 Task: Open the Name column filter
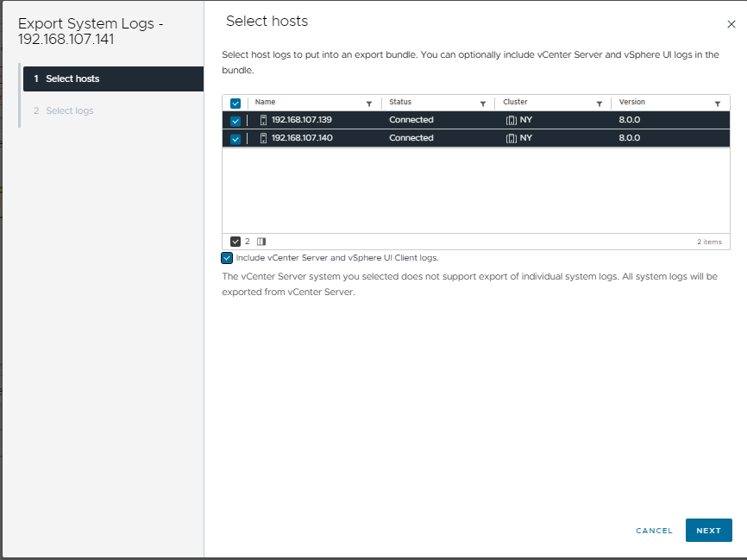coord(369,104)
